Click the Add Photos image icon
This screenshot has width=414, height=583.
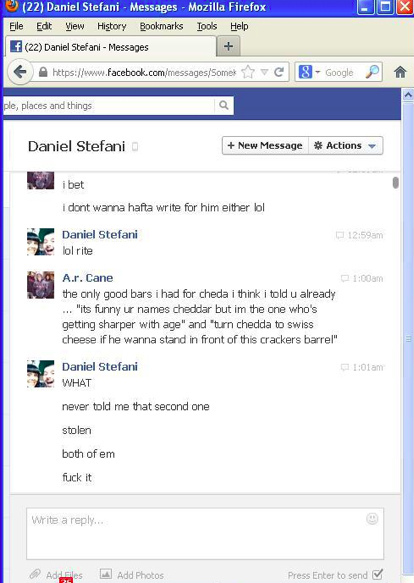(x=106, y=574)
